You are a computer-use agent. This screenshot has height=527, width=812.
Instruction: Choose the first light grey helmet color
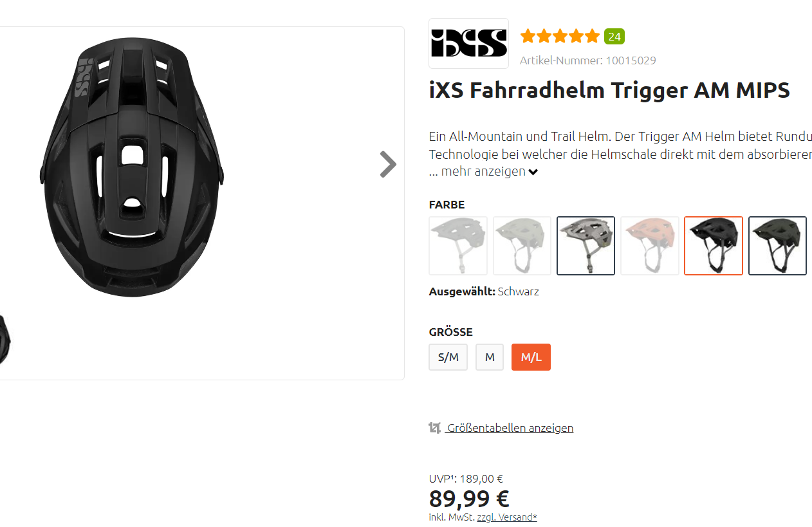point(458,246)
